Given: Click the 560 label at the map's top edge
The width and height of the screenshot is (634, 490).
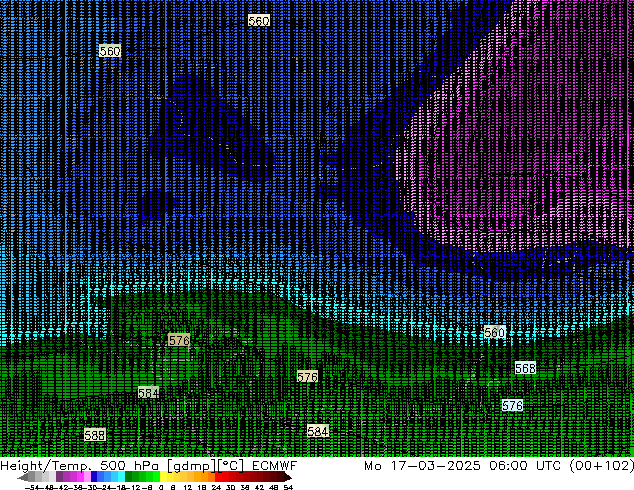Looking at the screenshot, I should tap(259, 21).
